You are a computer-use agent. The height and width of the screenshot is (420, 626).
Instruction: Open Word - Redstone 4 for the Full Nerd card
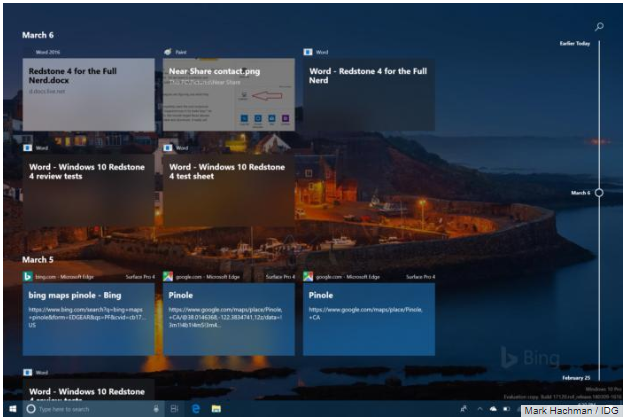(369, 95)
